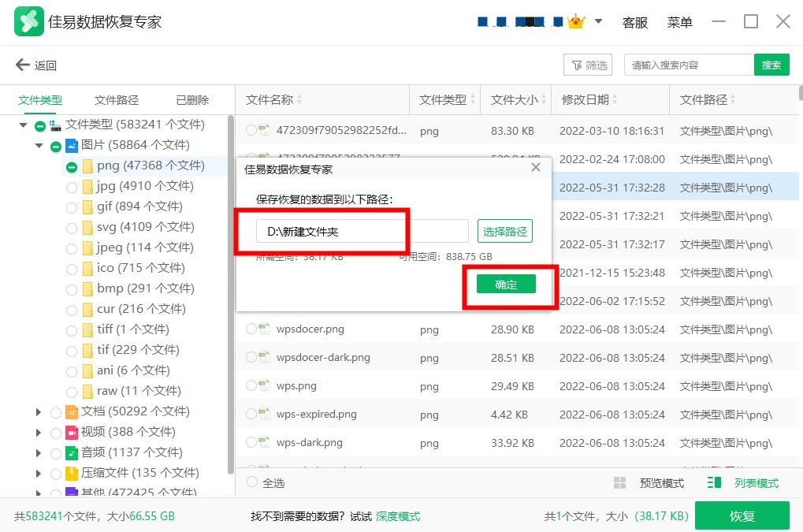The image size is (803, 532).
Task: Collapse the 文件类型 root tree node
Action: [23, 125]
